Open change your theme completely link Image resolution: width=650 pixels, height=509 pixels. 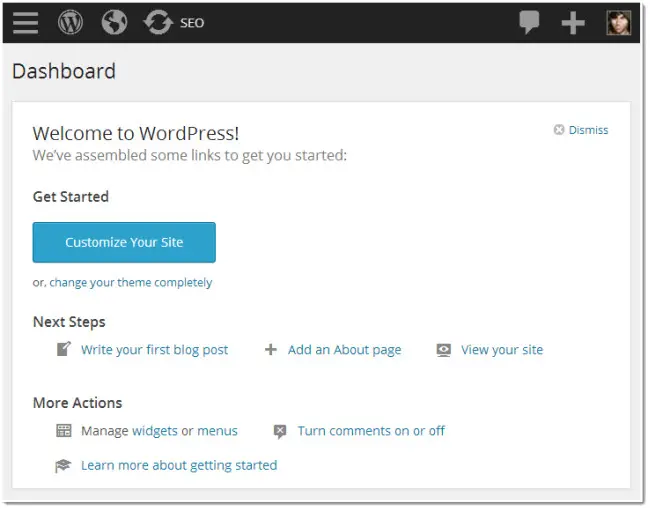(x=131, y=283)
